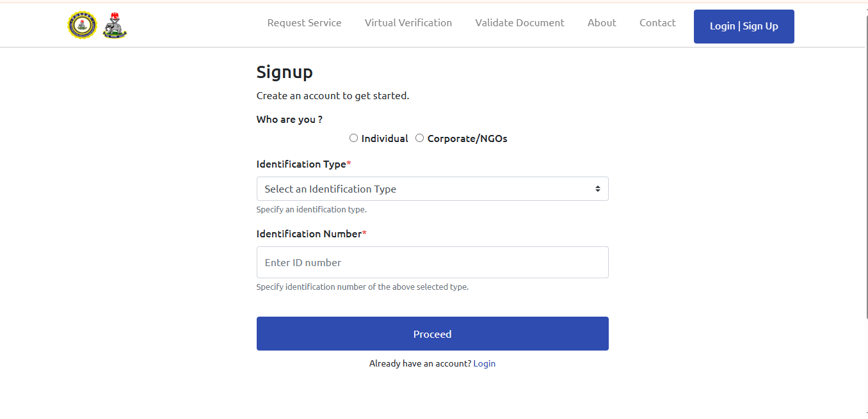Focus the Enter ID number input field
This screenshot has width=868, height=419.
point(432,263)
